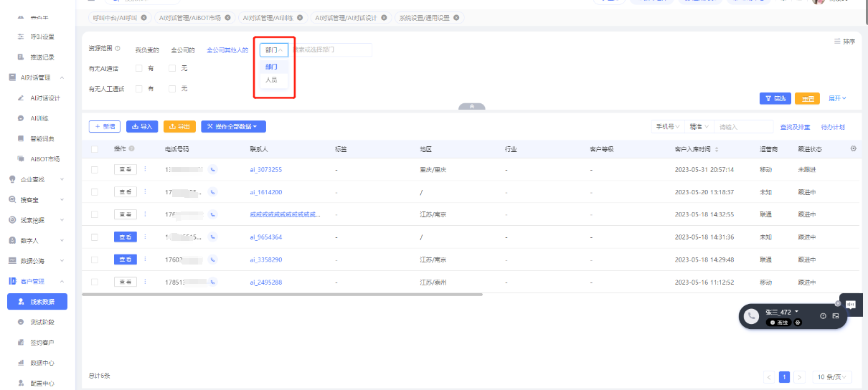Check 有 checkbox for 有无AI通话
This screenshot has width=868, height=390.
139,68
